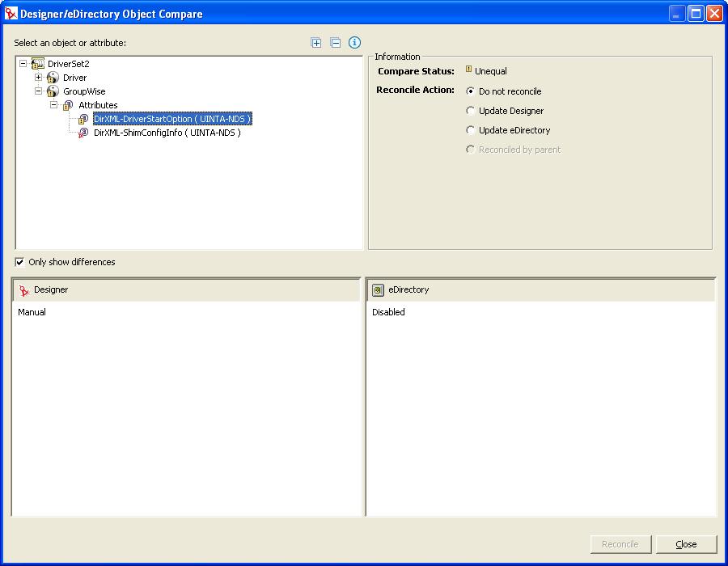Select DirXML-ShimConfigInfo ( UINTA-NDS ) row

pyautogui.click(x=167, y=133)
